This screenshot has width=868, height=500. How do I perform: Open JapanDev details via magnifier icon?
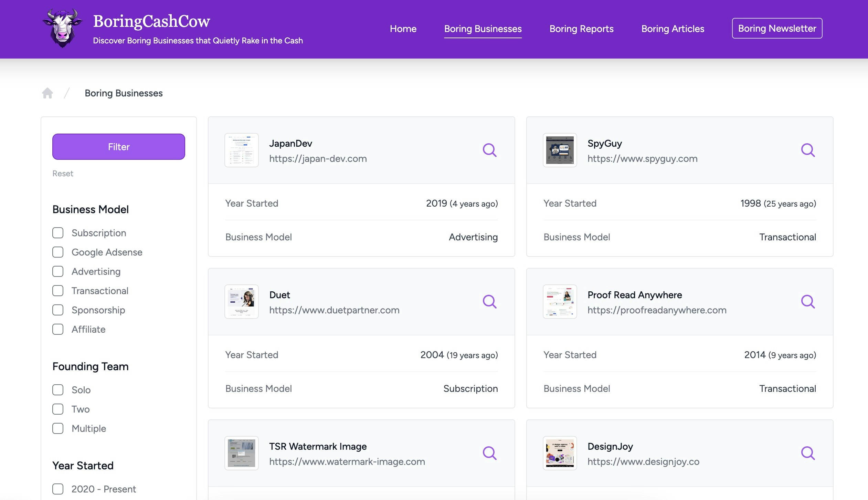[489, 150]
